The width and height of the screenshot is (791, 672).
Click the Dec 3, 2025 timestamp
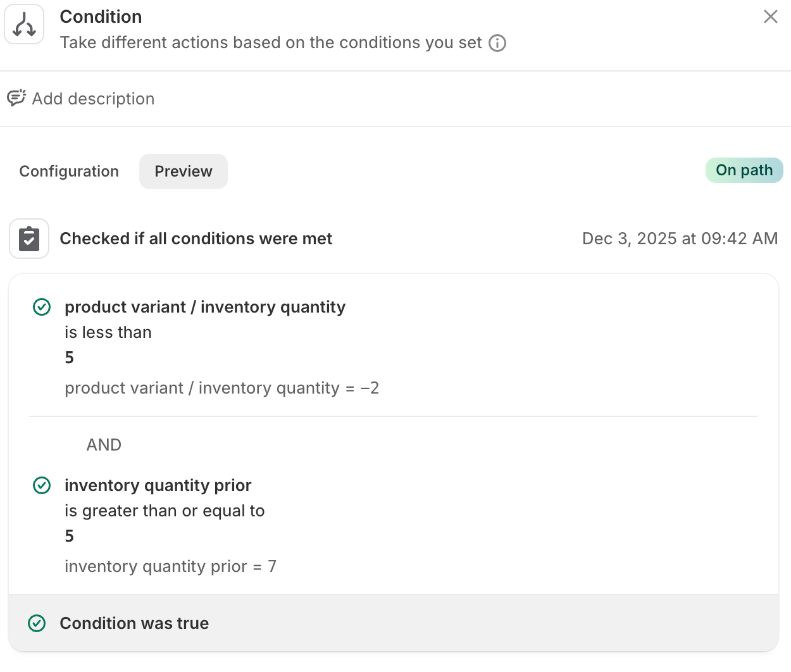pyautogui.click(x=680, y=239)
